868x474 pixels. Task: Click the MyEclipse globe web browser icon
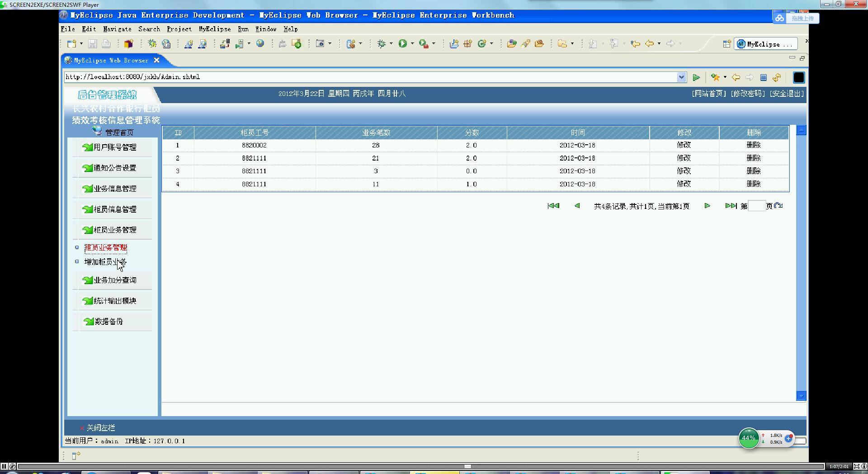(260, 43)
